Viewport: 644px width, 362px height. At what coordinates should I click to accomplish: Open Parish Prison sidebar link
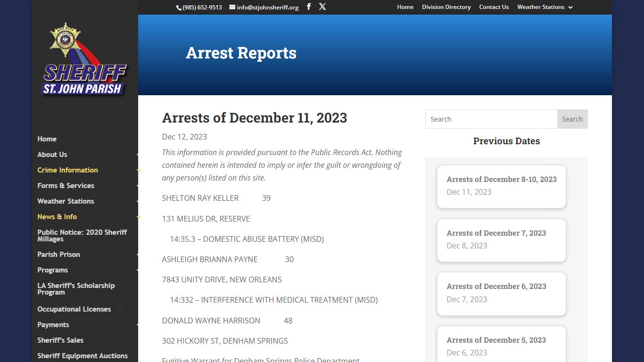tap(58, 255)
